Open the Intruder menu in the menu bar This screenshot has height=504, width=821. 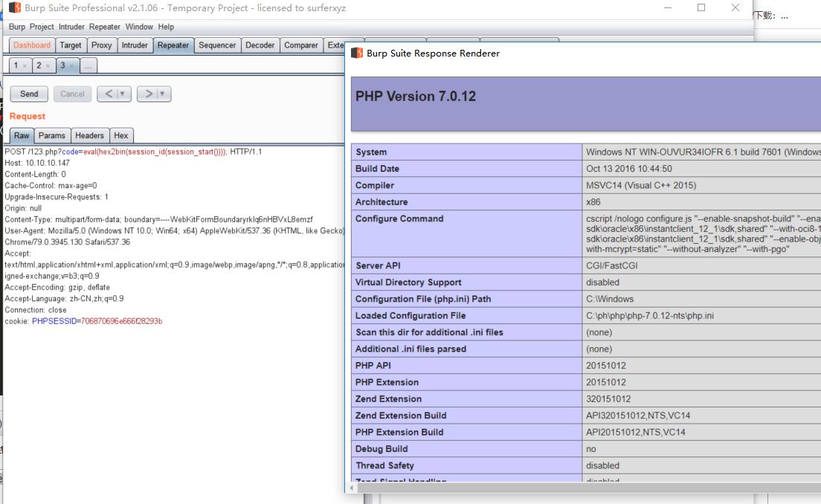click(x=71, y=27)
